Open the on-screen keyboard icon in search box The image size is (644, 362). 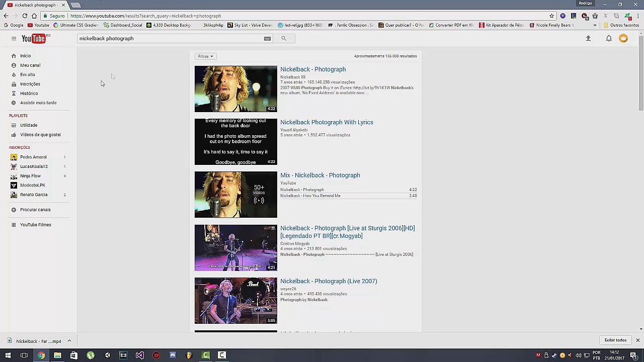[268, 38]
